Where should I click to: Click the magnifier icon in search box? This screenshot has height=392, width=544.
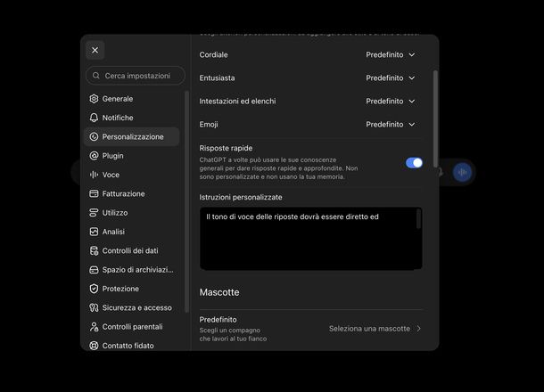tap(96, 76)
